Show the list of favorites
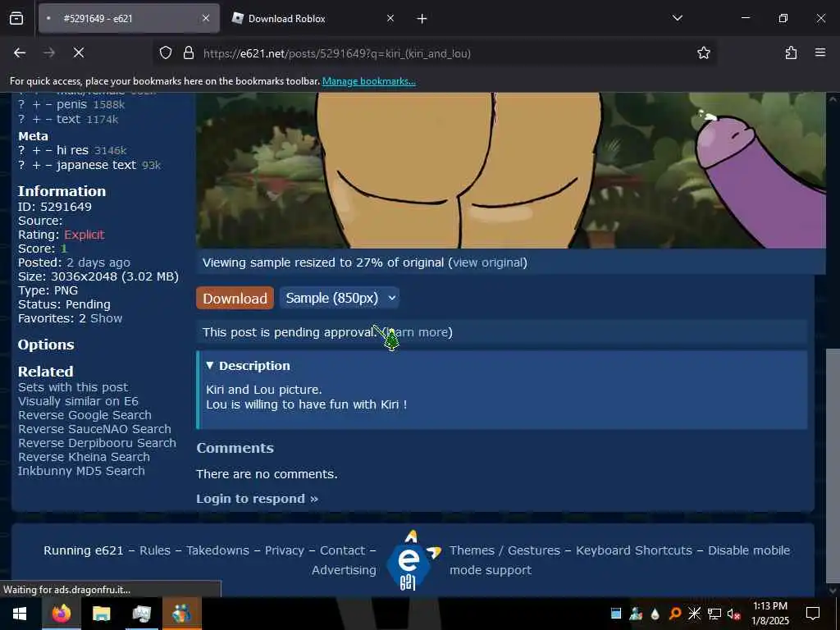This screenshot has height=630, width=840. (106, 318)
